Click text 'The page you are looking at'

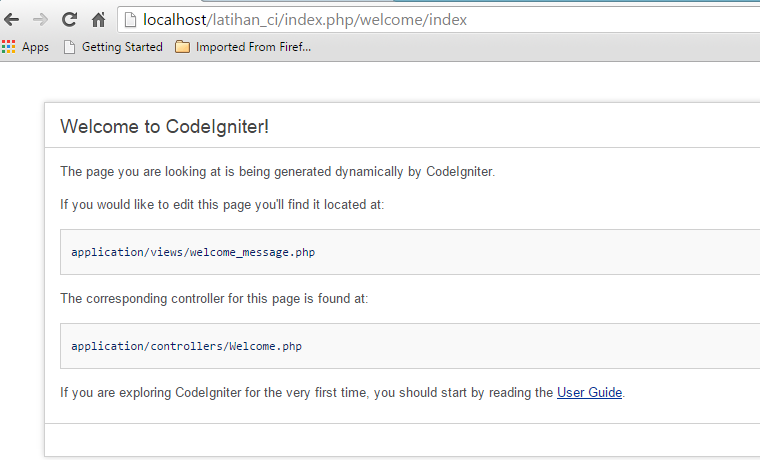click(141, 172)
